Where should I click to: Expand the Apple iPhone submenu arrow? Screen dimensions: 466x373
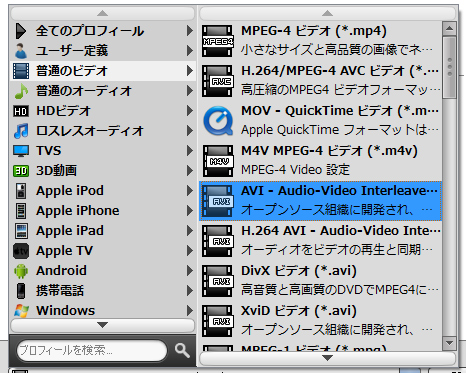[x=190, y=211]
